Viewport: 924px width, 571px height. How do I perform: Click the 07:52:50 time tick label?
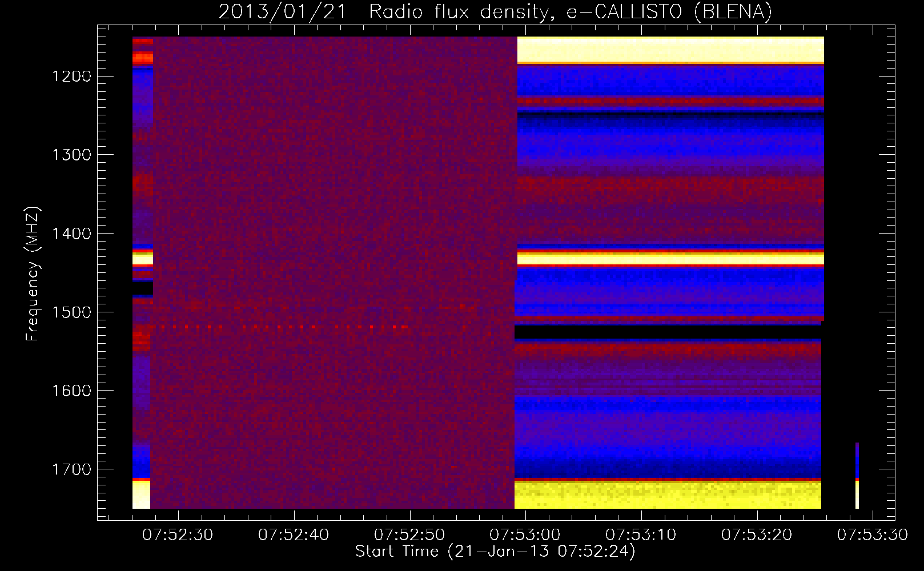coord(409,534)
